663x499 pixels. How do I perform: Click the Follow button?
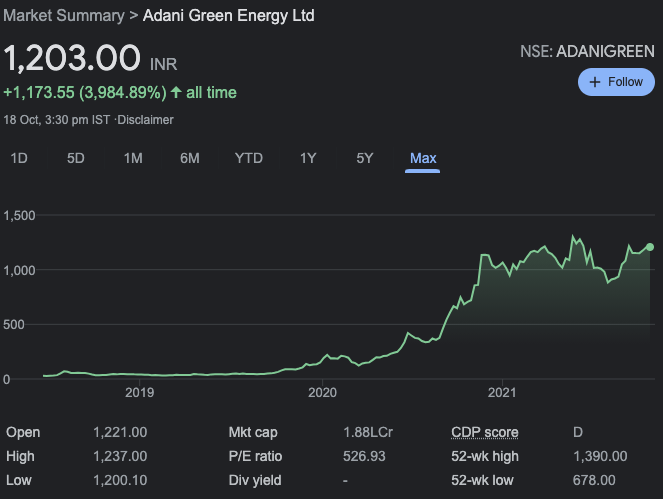click(x=616, y=82)
